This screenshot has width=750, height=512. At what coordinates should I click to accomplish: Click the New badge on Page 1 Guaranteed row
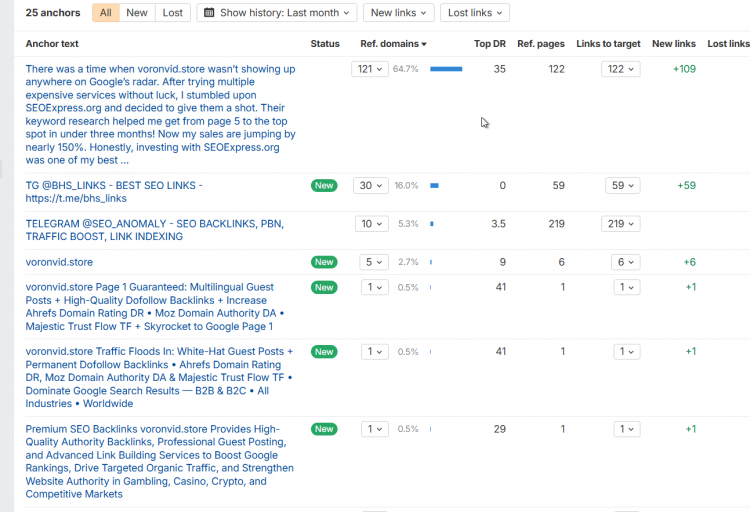tap(324, 288)
